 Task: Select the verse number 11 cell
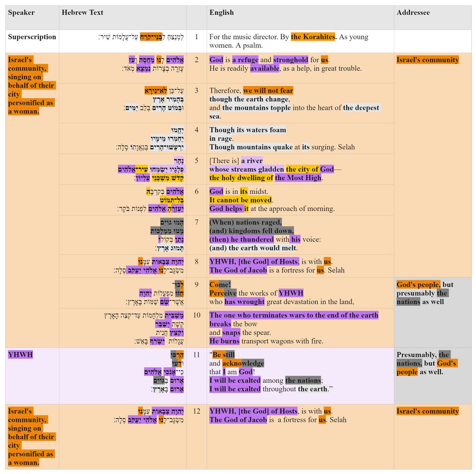[x=197, y=355]
